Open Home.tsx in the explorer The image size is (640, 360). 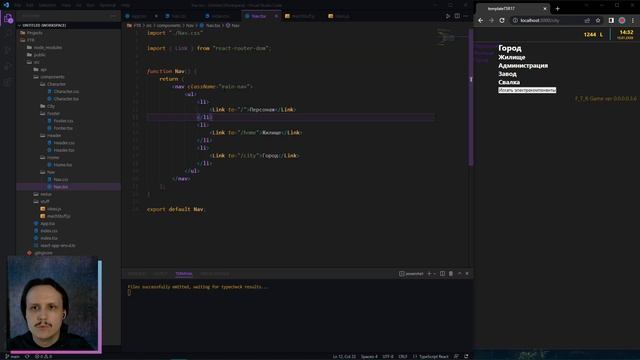click(60, 165)
